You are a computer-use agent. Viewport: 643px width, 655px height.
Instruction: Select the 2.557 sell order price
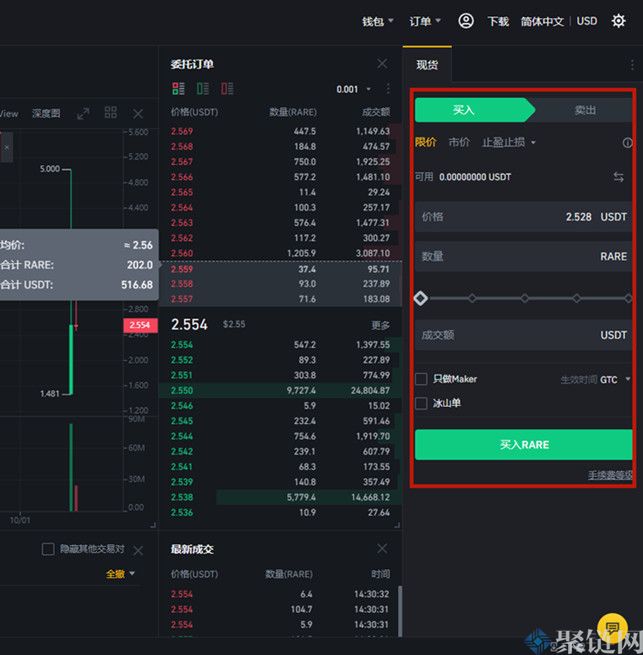pyautogui.click(x=182, y=299)
